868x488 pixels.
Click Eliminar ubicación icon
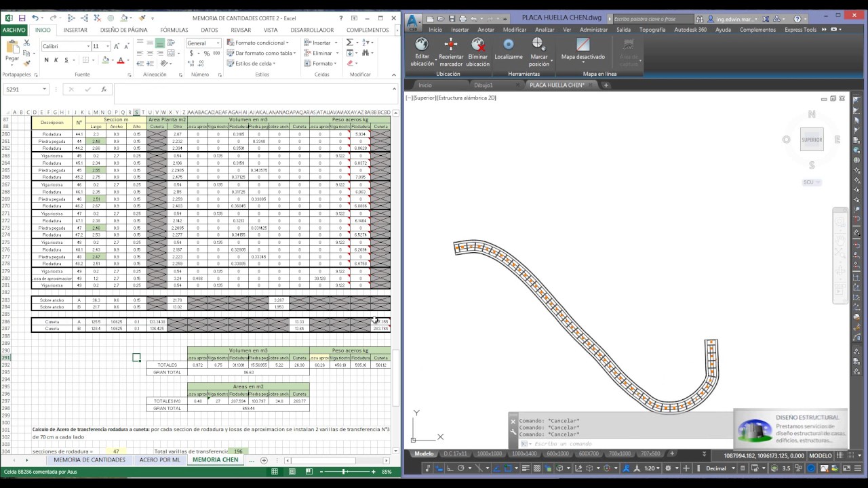tap(478, 45)
